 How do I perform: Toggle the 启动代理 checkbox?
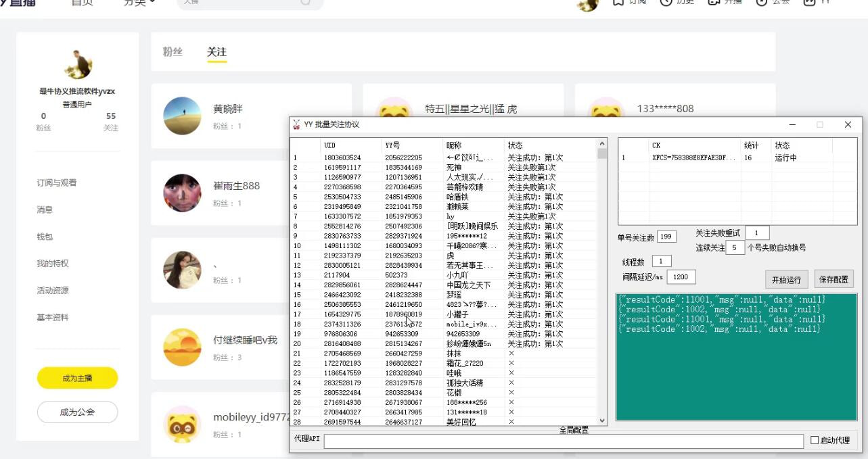(x=815, y=440)
